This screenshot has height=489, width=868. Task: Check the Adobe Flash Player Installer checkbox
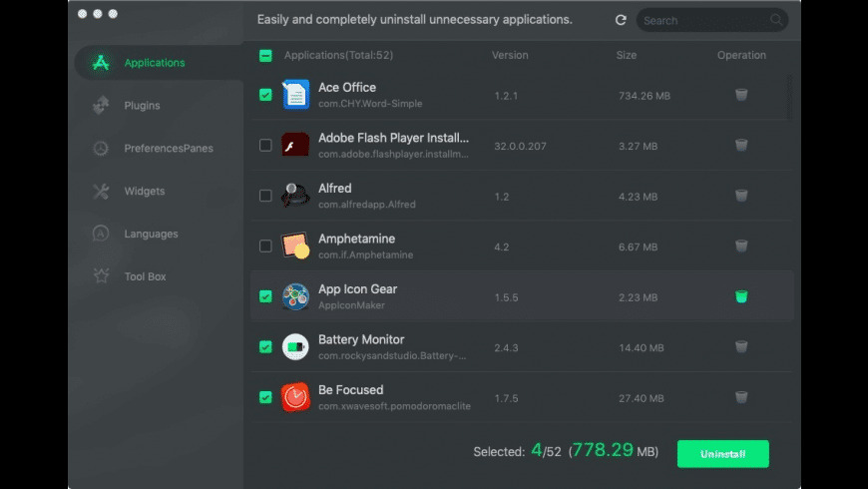(265, 146)
